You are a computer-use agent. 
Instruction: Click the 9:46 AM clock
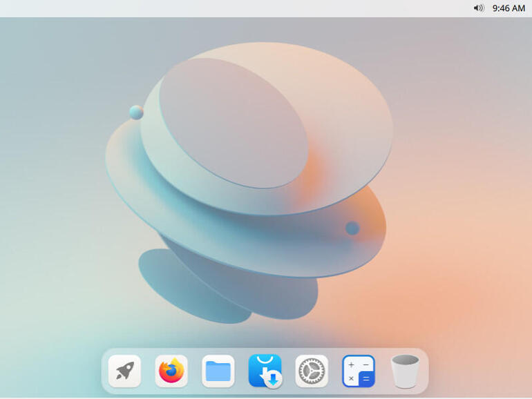509,8
